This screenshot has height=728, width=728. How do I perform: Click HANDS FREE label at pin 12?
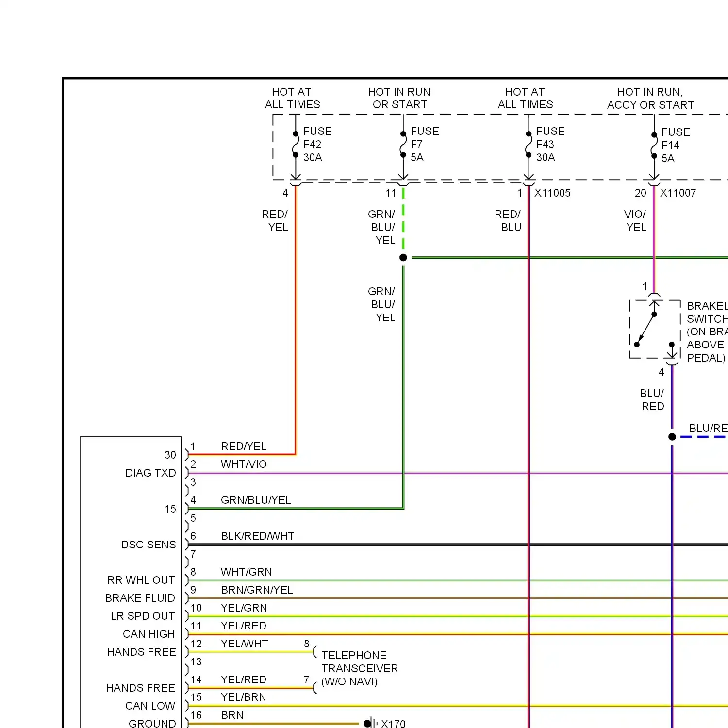(x=141, y=652)
